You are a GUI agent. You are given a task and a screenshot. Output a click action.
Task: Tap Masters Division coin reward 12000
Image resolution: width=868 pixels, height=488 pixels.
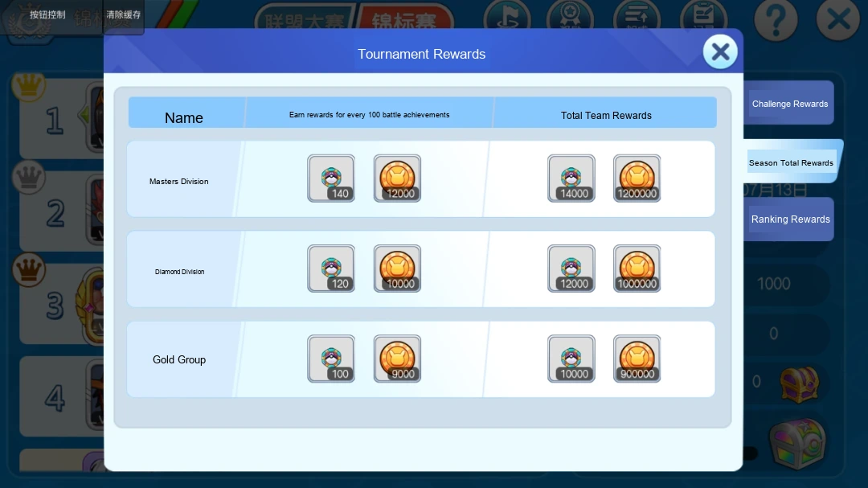point(397,178)
